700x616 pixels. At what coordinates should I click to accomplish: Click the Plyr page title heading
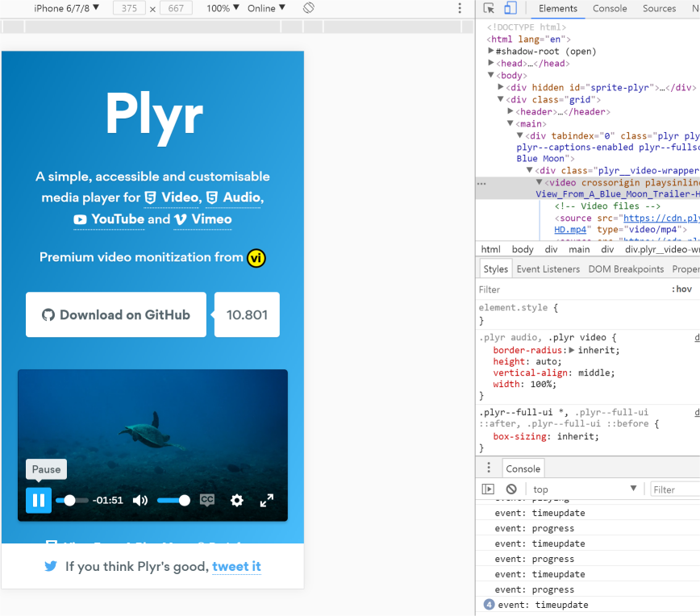click(x=154, y=117)
